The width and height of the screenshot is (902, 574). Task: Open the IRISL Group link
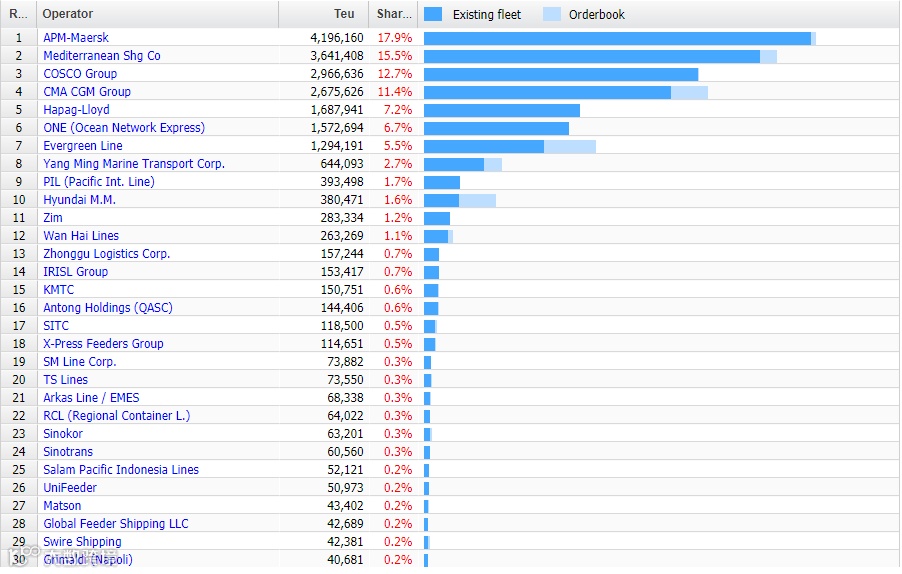[x=75, y=272]
